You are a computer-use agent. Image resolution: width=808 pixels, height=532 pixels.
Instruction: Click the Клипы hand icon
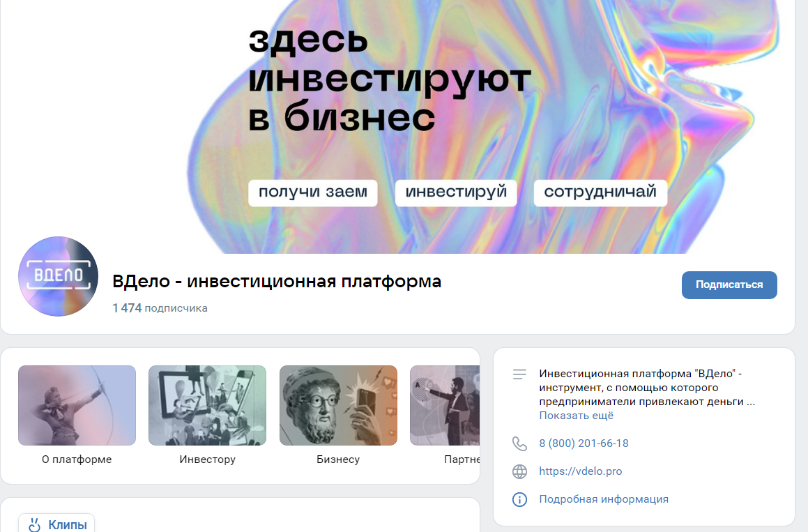coord(35,525)
